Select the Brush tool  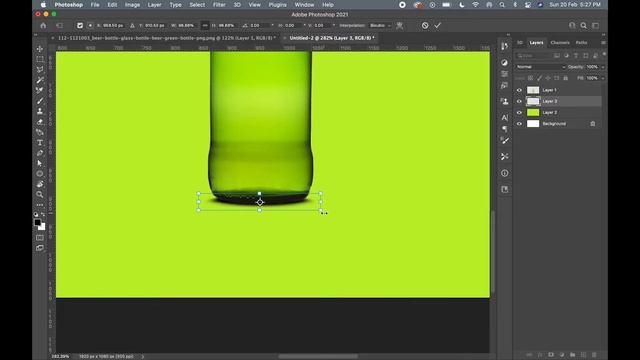[x=40, y=101]
